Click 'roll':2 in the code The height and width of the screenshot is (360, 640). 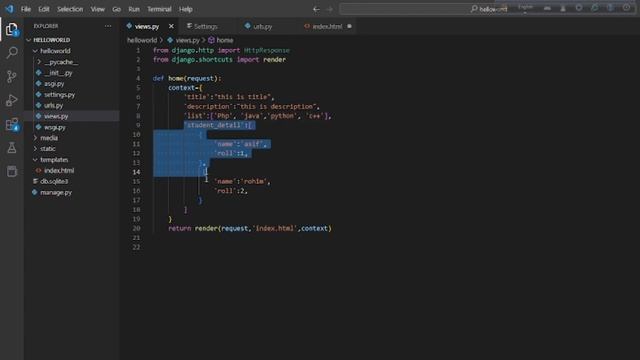(231, 191)
